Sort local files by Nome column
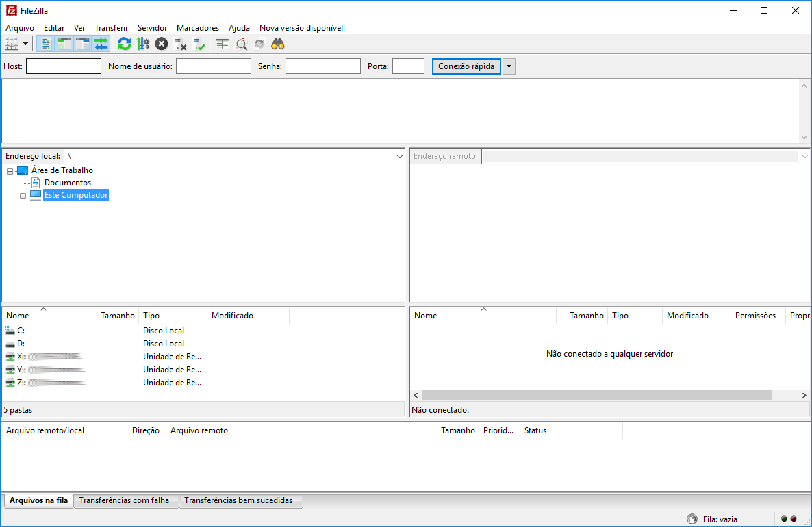 click(43, 316)
